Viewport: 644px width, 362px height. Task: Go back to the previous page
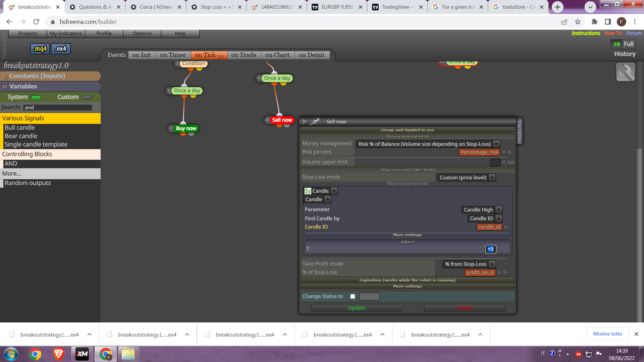click(9, 22)
